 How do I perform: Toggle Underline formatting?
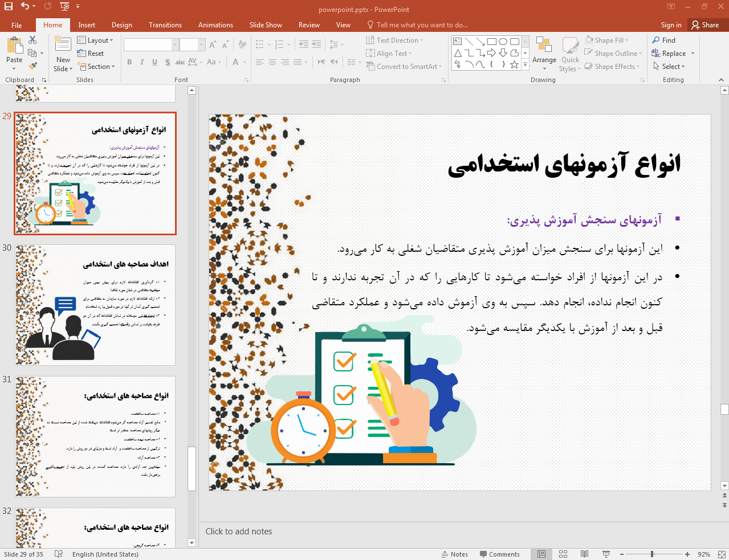tap(154, 62)
